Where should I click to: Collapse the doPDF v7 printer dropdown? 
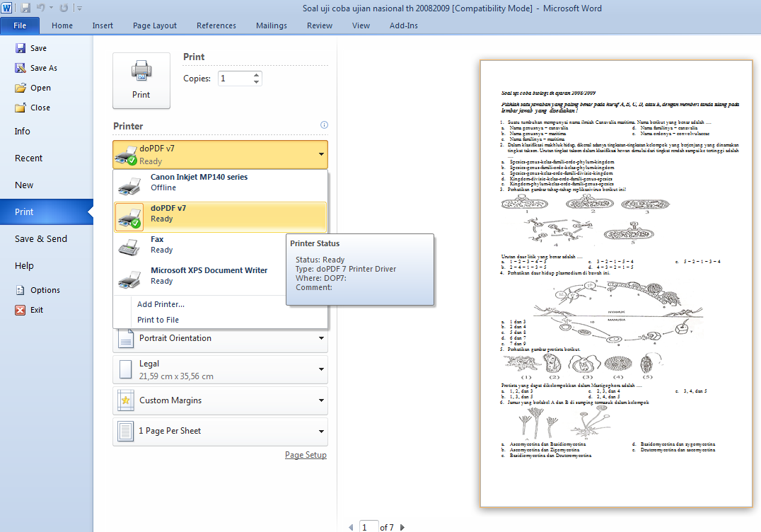coord(321,154)
